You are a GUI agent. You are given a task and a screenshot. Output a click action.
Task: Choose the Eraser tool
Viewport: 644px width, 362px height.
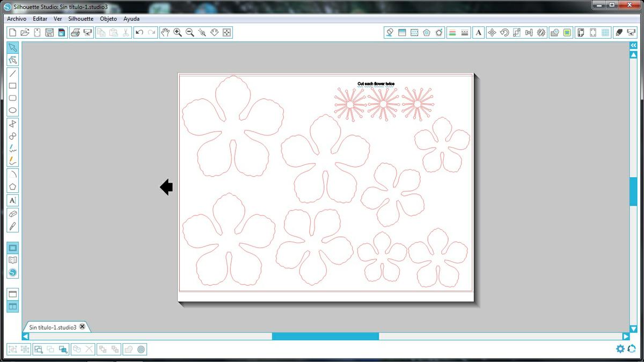click(x=12, y=213)
